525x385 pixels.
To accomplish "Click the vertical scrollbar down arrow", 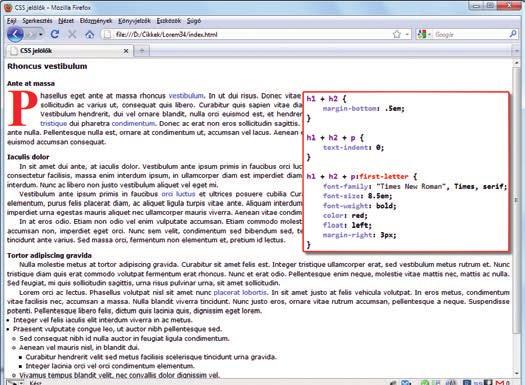I will pos(516,374).
